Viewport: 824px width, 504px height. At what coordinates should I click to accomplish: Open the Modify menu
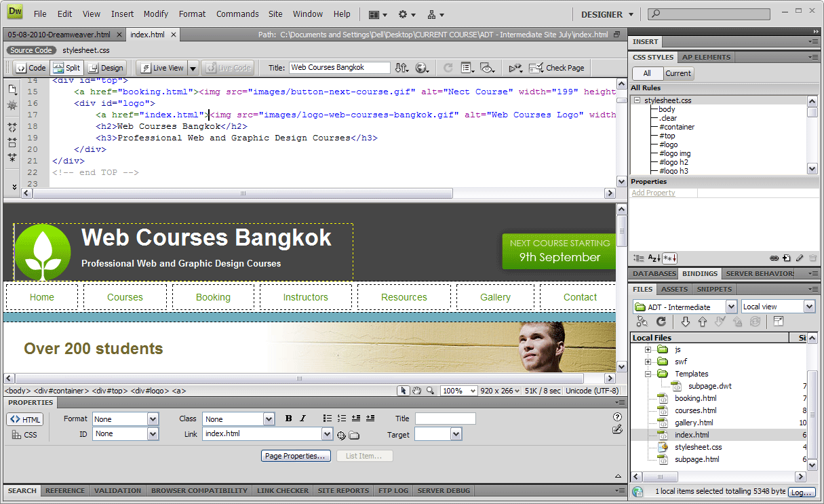[156, 14]
